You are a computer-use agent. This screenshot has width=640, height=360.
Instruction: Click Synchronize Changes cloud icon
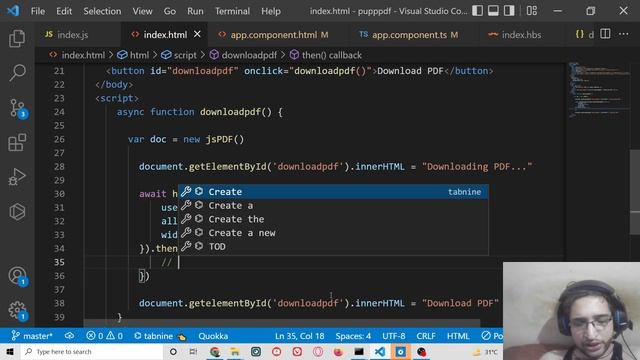pos(69,336)
